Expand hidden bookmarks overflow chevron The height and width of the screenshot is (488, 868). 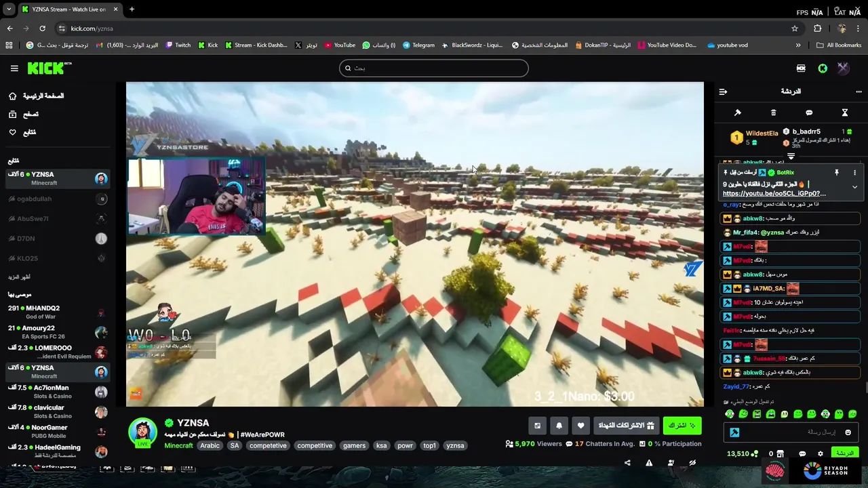pyautogui.click(x=798, y=45)
